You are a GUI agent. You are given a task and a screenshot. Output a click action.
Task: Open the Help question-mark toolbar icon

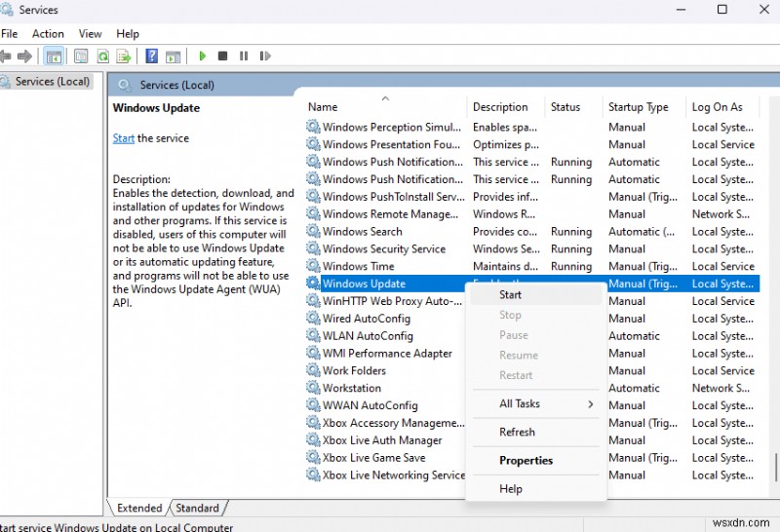point(152,56)
